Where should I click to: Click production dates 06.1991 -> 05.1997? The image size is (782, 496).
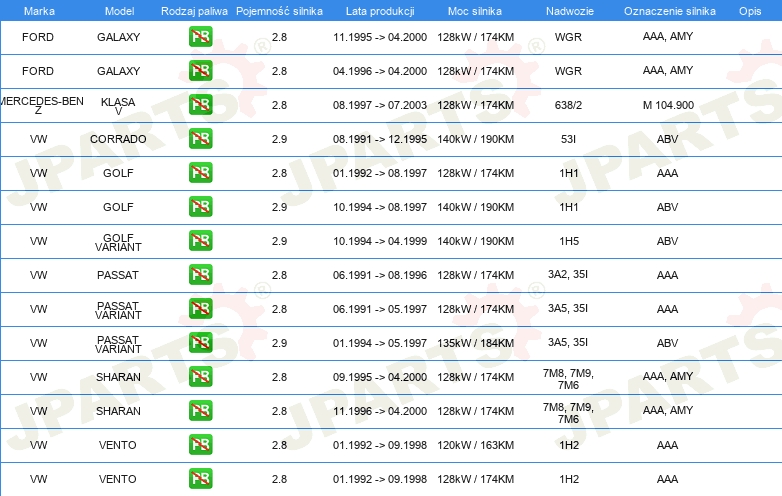380,309
